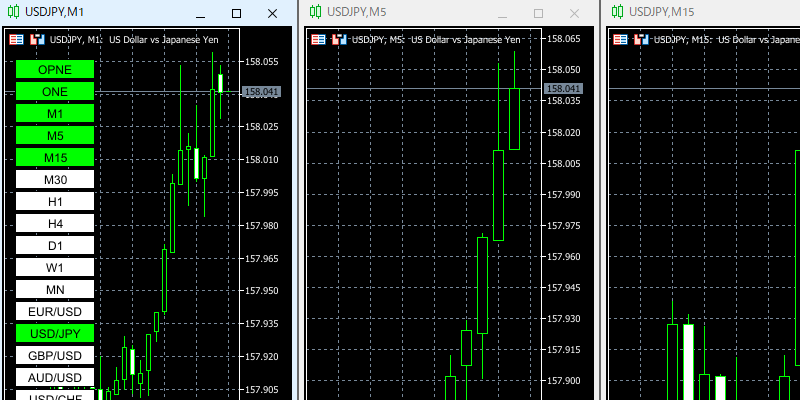Toggle the green M5 timeframe button
Screen dimensions: 800x400
55,135
